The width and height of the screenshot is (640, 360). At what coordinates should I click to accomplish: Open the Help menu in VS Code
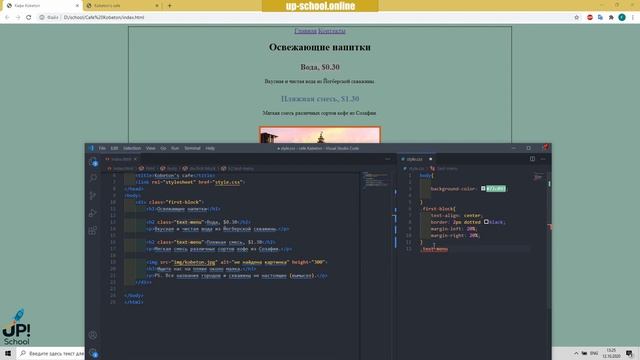click(x=210, y=148)
